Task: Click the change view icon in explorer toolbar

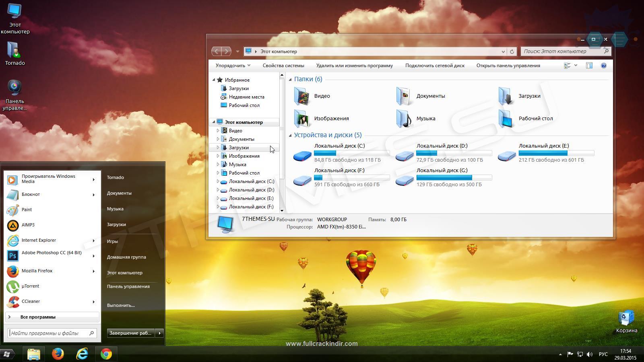Action: (567, 66)
